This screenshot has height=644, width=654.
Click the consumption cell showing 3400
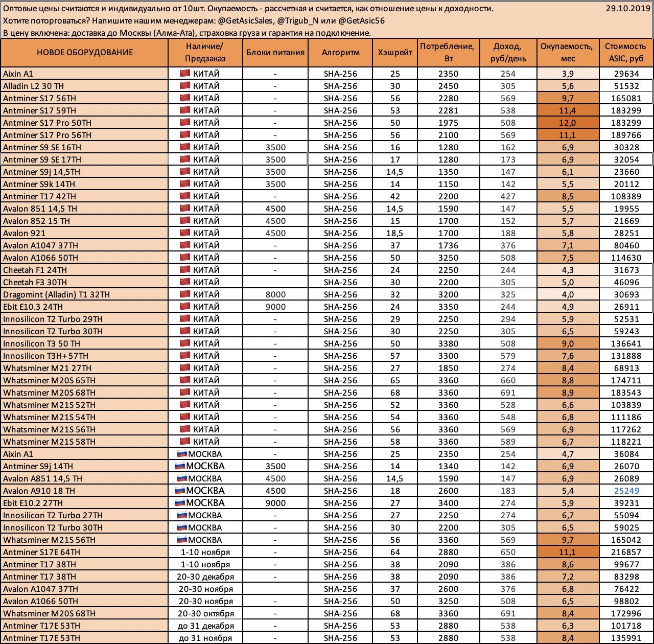(448, 503)
